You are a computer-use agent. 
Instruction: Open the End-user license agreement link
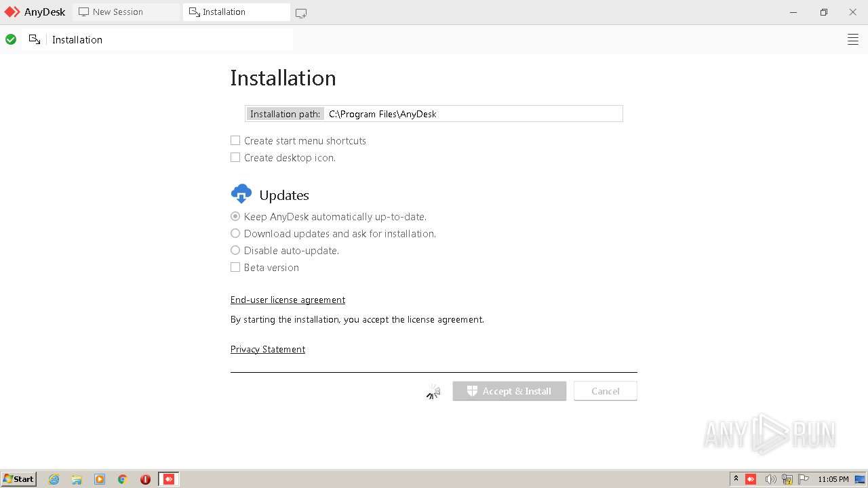click(288, 300)
